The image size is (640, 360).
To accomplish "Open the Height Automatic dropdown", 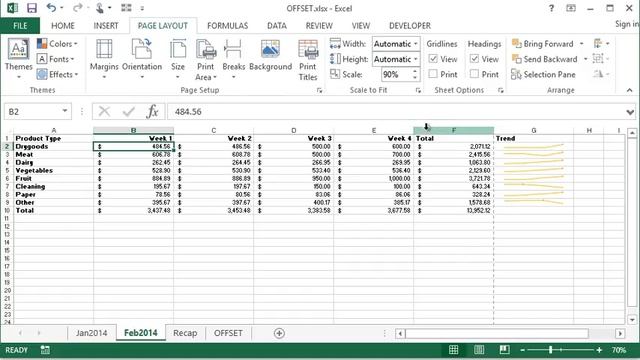I will (416, 59).
